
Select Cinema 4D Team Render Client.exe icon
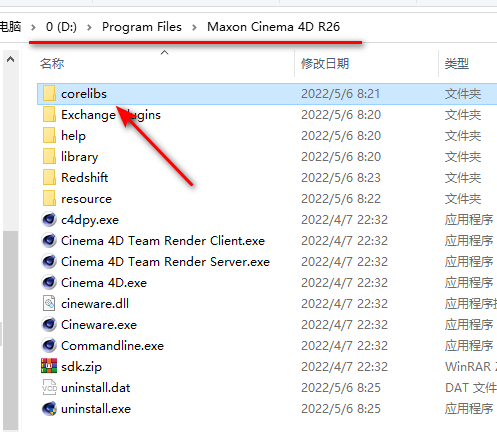pos(49,241)
